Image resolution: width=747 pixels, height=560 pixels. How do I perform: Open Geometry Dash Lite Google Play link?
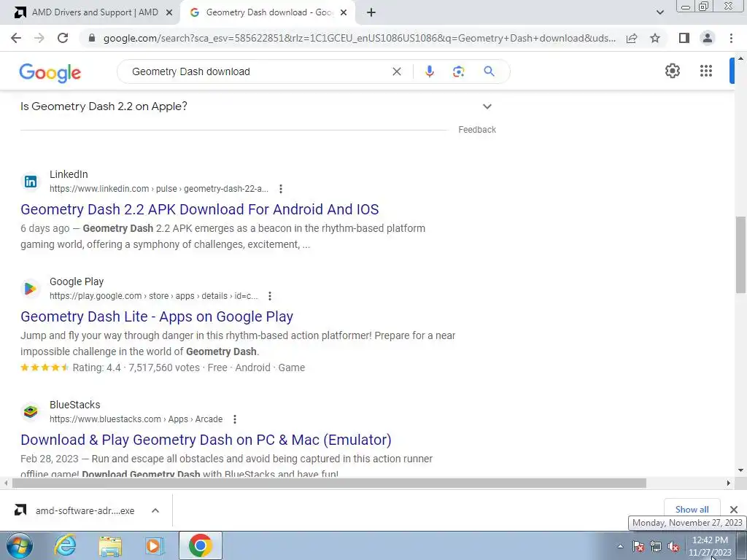pos(157,316)
